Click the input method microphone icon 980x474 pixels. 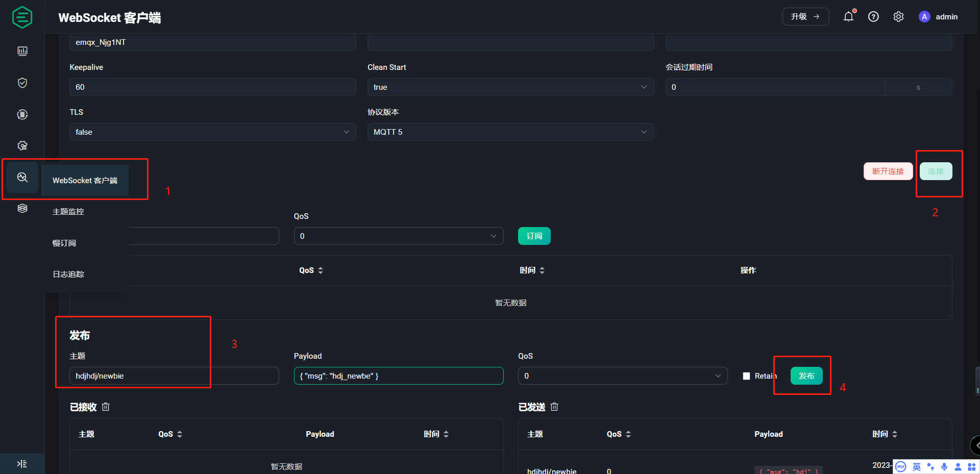(944, 467)
